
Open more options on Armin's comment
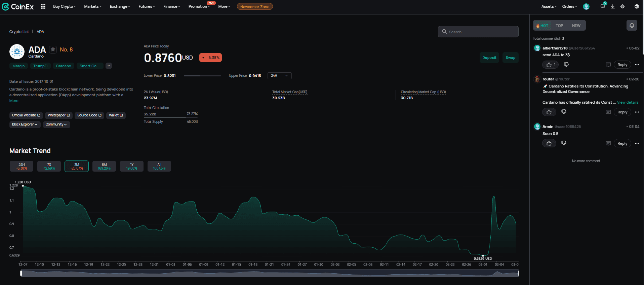click(x=637, y=143)
